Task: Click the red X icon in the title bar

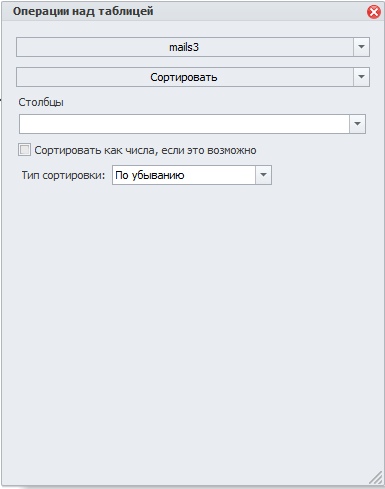Action: pyautogui.click(x=374, y=12)
